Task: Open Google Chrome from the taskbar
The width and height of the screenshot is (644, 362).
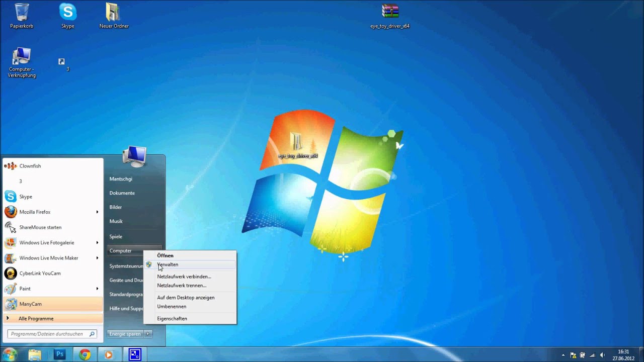Action: pyautogui.click(x=85, y=354)
